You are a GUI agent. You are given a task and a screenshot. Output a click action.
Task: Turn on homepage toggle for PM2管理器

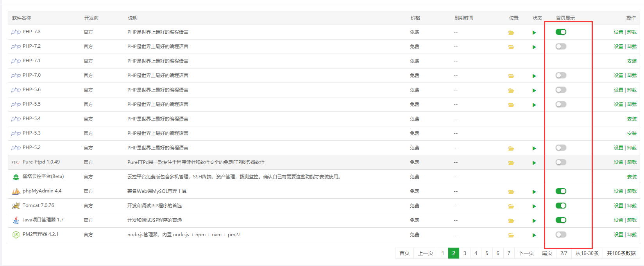(561, 235)
